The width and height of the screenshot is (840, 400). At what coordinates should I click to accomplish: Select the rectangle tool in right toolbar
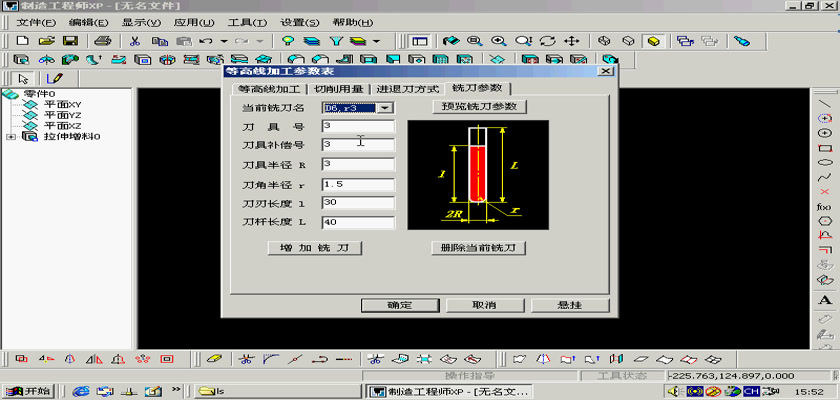coord(825,148)
